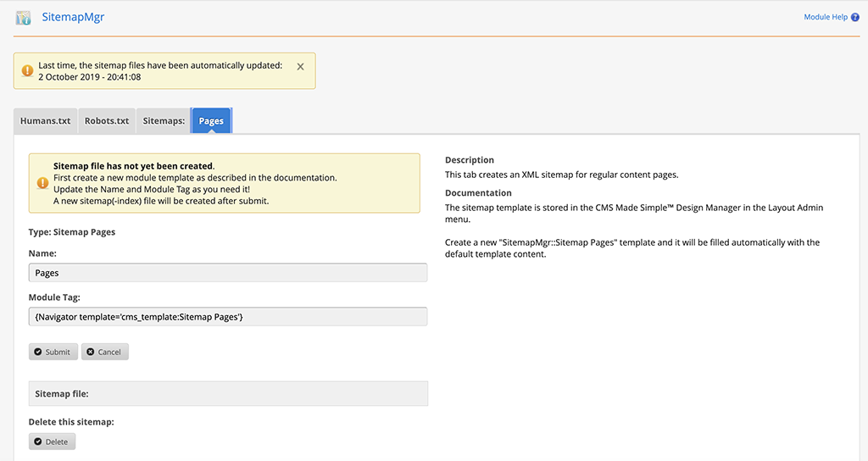Click the checkmark icon on Delete
Screen dimensions: 868x461
click(x=37, y=442)
